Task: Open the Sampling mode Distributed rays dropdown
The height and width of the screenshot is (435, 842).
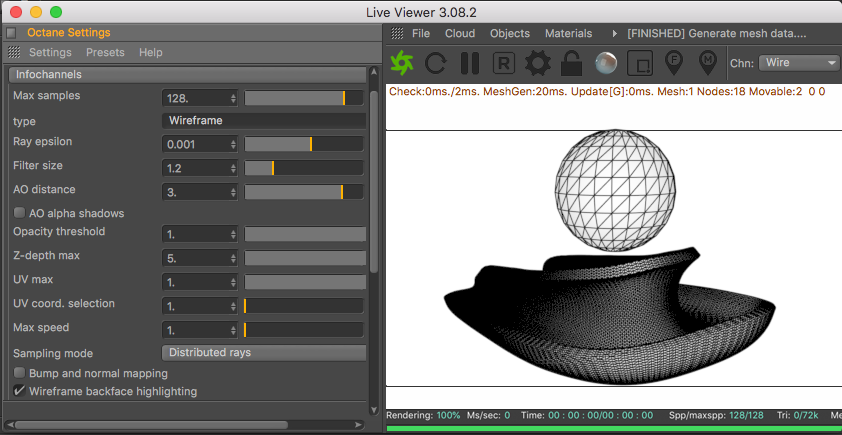Action: pyautogui.click(x=264, y=353)
